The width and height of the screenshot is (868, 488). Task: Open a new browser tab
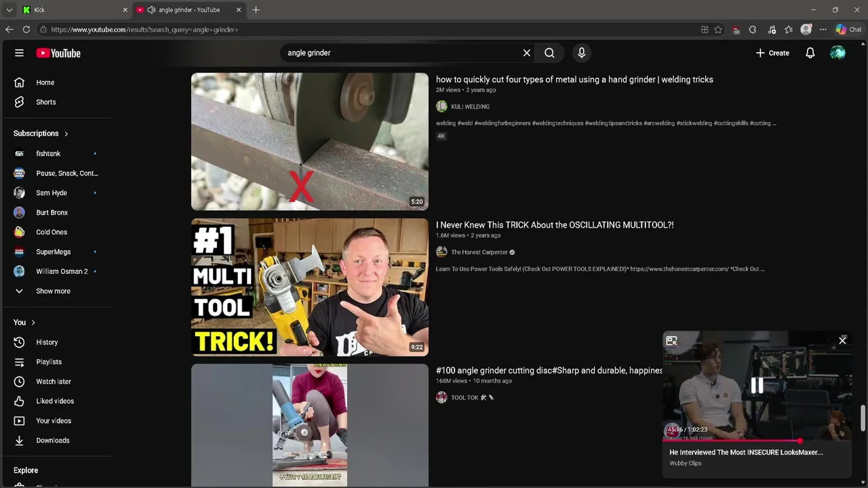point(256,10)
